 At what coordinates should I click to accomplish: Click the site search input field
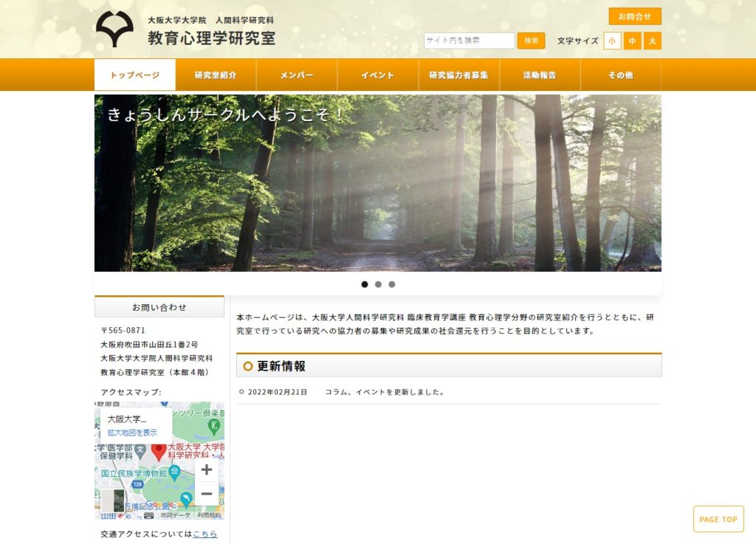tap(469, 41)
